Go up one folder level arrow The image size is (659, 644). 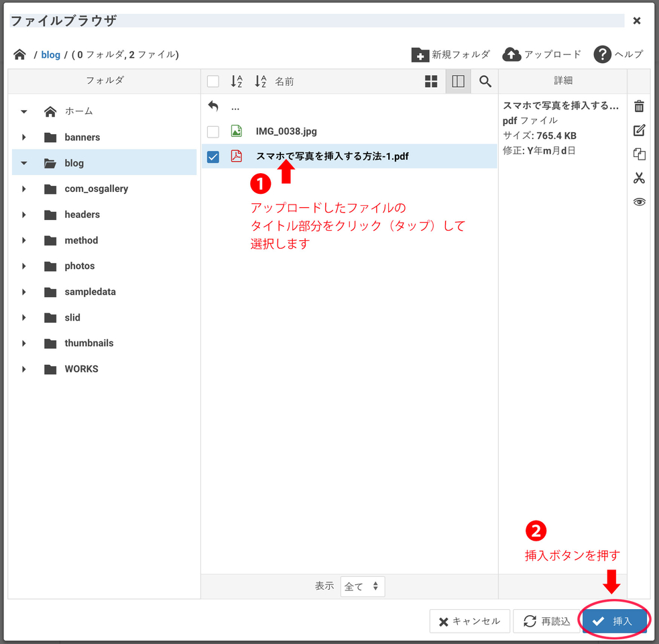pyautogui.click(x=213, y=107)
